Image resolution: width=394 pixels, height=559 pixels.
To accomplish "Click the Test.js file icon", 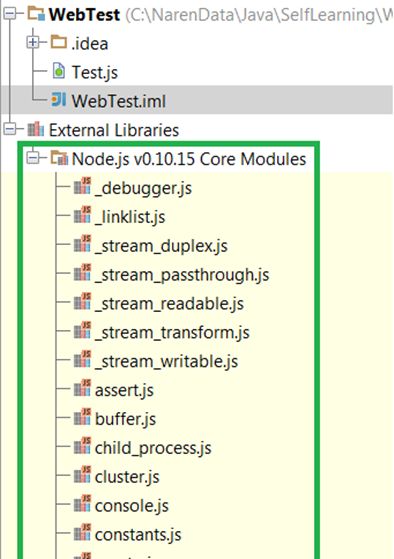I will click(58, 71).
